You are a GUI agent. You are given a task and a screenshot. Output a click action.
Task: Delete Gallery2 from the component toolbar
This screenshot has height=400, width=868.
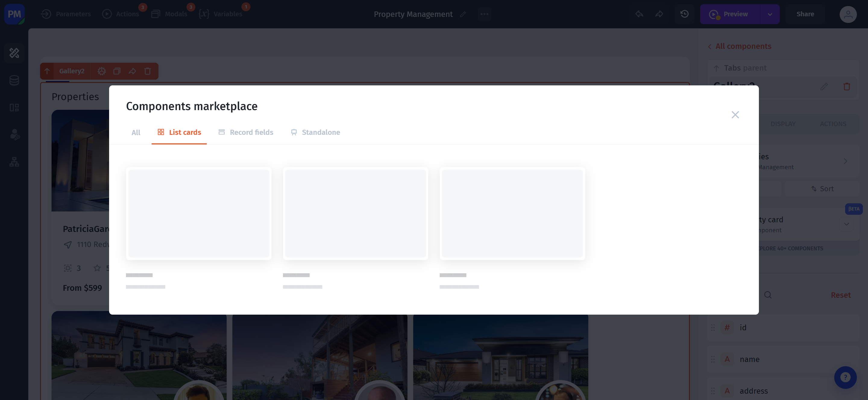pos(147,71)
